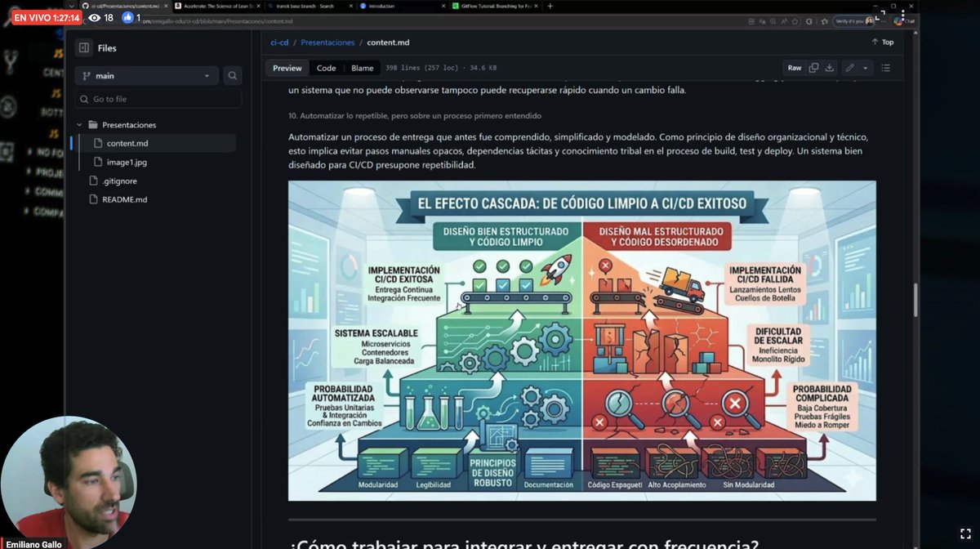Click the El Efecto Cascada infographic image
Image resolution: width=980 pixels, height=549 pixels.
[581, 341]
